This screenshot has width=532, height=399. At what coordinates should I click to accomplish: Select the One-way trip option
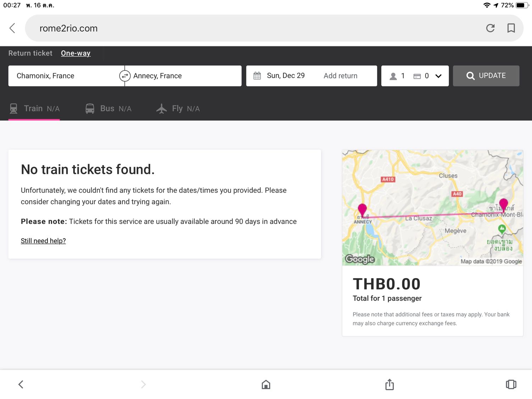pyautogui.click(x=76, y=53)
